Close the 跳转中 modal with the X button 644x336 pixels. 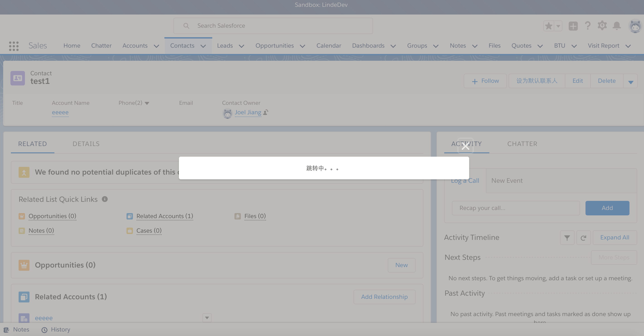[x=465, y=146]
